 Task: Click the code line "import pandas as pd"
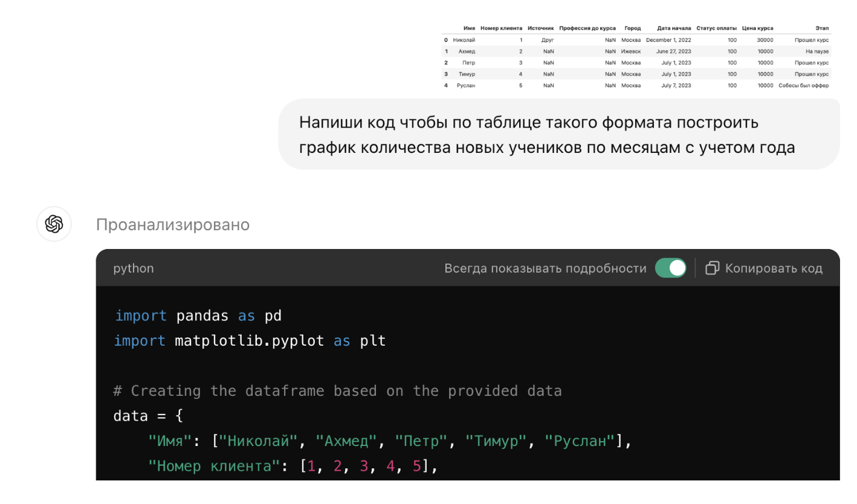coord(198,315)
